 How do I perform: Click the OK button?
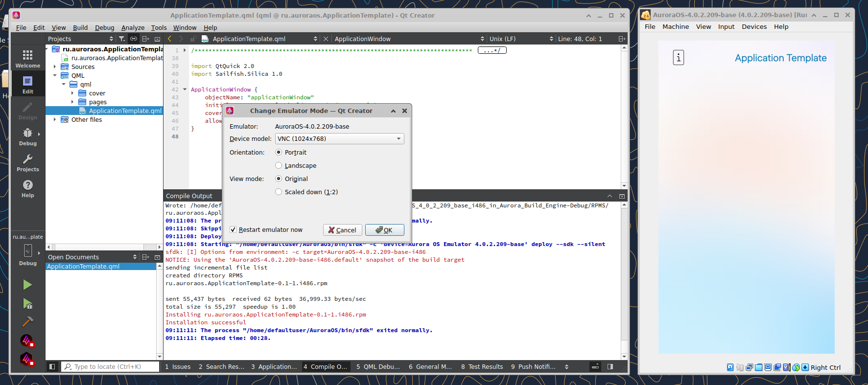tap(384, 230)
